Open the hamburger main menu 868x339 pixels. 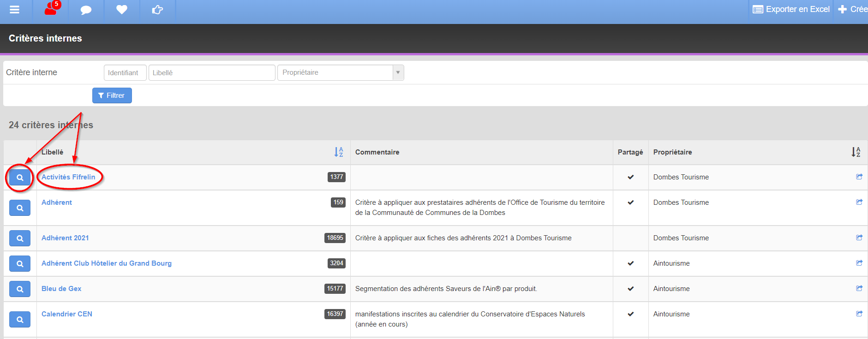pos(14,10)
